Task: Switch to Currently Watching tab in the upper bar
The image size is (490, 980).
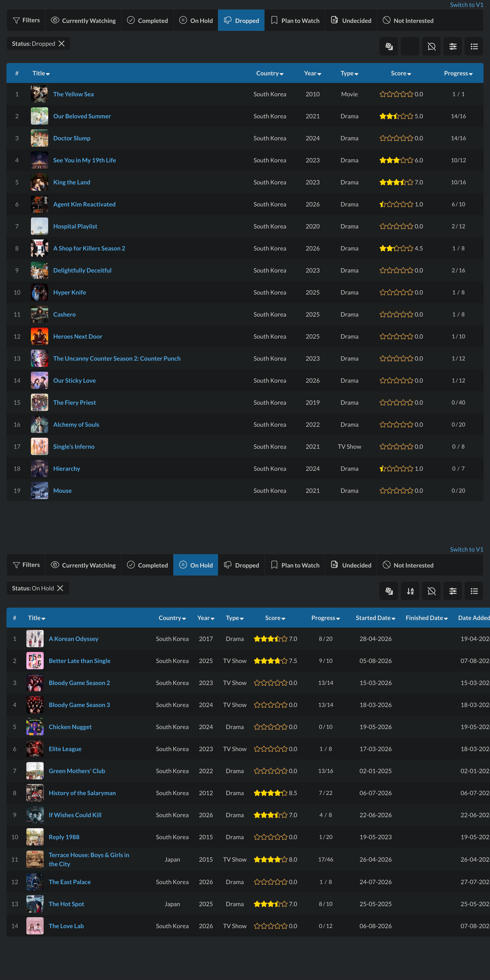Action: (83, 20)
